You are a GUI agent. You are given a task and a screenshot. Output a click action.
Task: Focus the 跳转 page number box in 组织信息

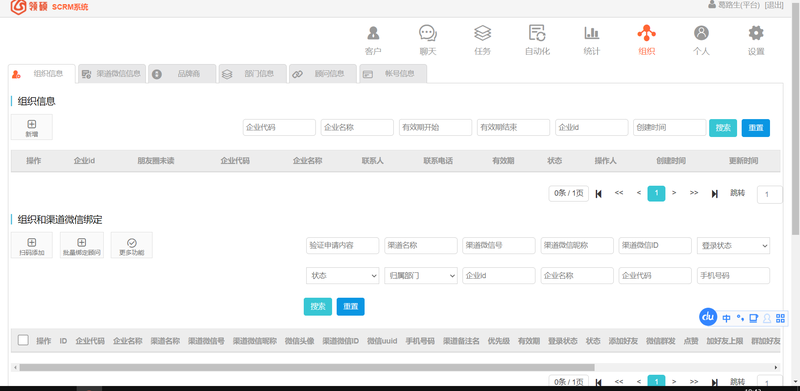click(769, 194)
